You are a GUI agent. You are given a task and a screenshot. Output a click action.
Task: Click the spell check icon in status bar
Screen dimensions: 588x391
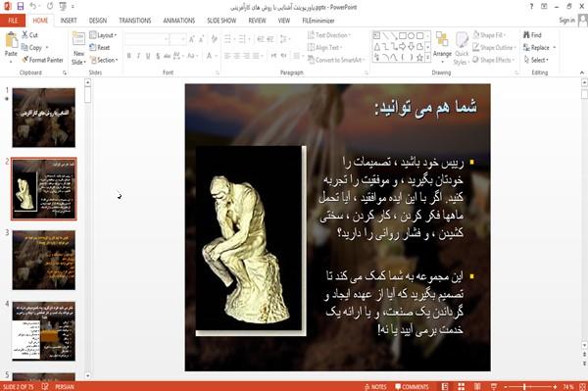point(45,386)
